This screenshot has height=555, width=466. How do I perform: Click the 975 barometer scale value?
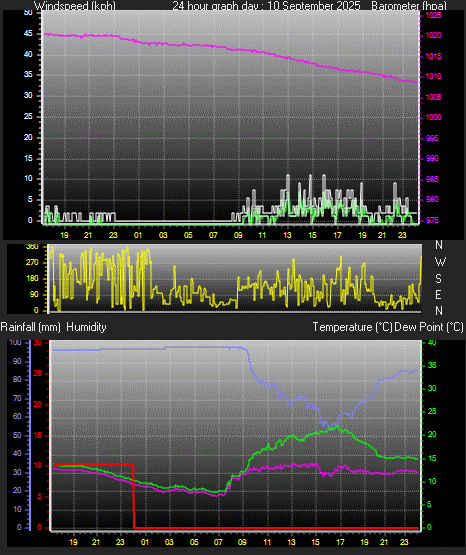tap(432, 220)
